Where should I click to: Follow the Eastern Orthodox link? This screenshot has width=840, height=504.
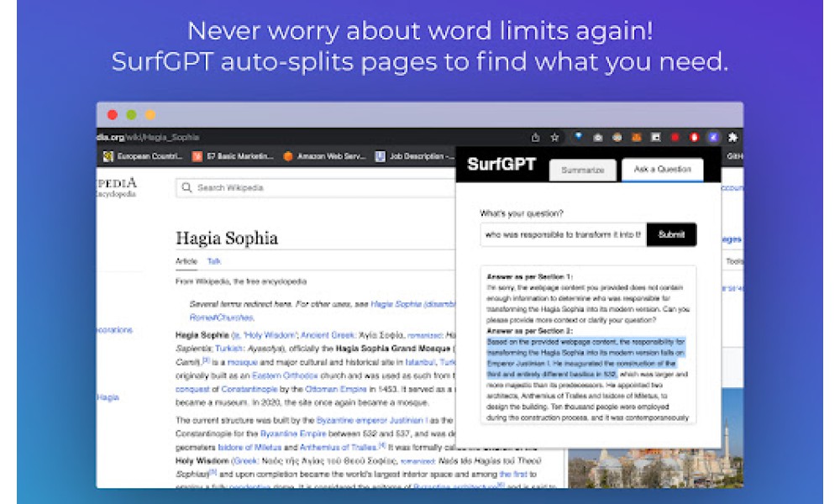285,375
